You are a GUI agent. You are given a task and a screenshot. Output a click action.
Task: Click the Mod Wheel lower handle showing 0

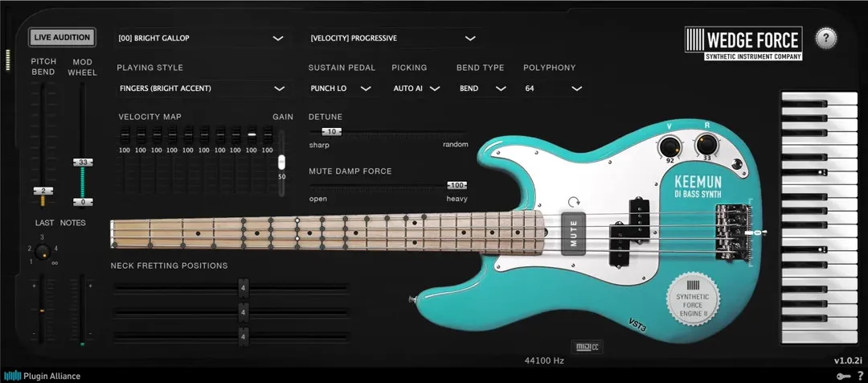(x=83, y=202)
